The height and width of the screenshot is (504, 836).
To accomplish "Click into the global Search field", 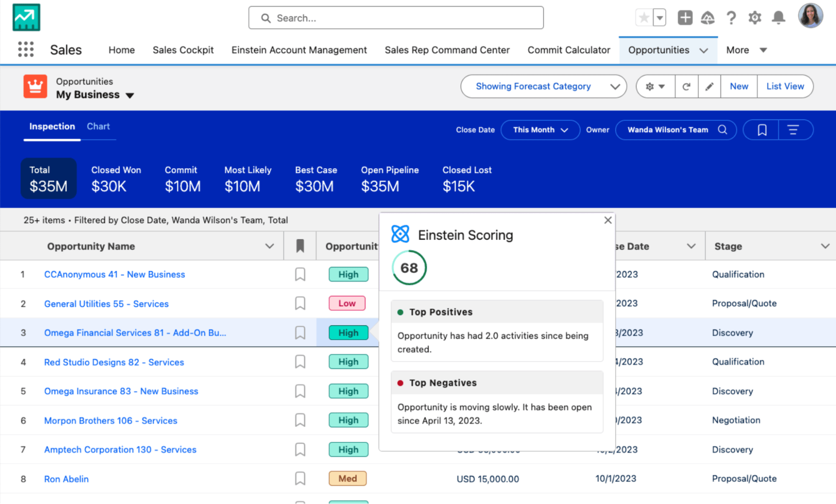I will tap(396, 18).
